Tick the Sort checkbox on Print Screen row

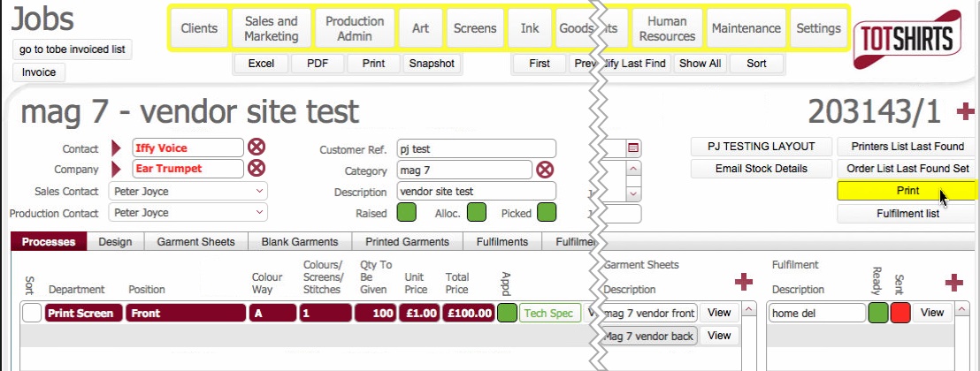pos(32,313)
